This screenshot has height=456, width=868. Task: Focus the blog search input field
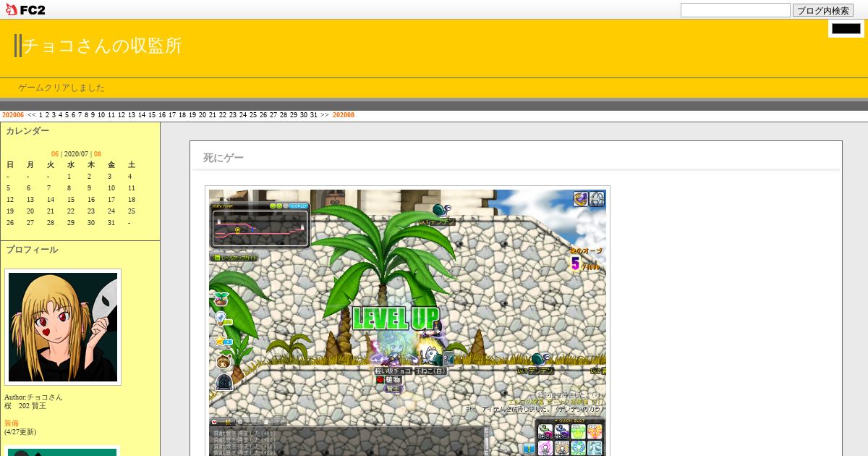coord(735,10)
